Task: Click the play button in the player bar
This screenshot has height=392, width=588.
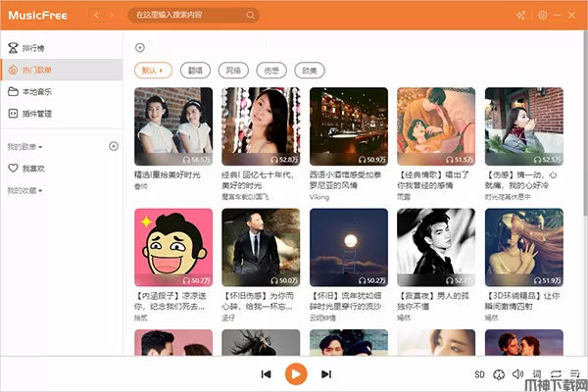Action: [x=295, y=373]
